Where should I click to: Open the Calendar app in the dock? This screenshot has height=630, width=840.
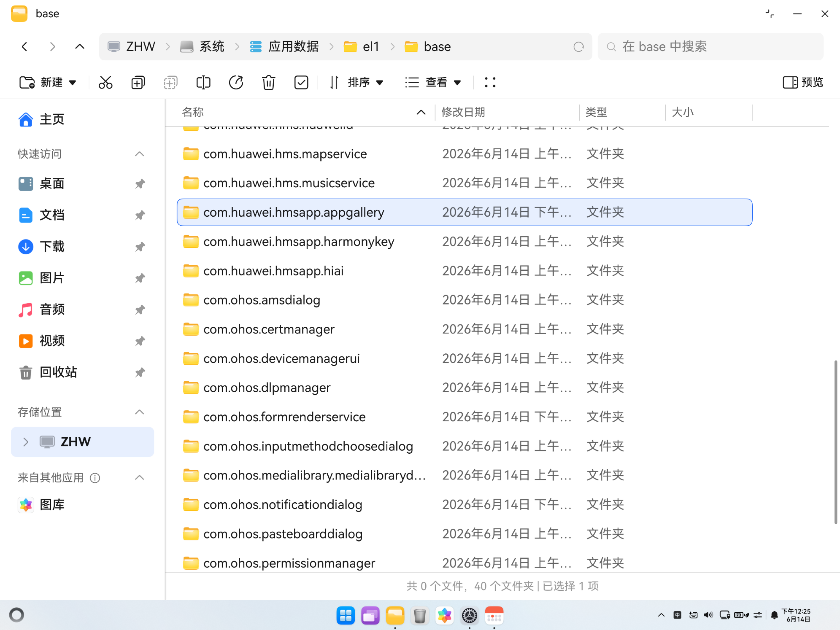pos(494,615)
